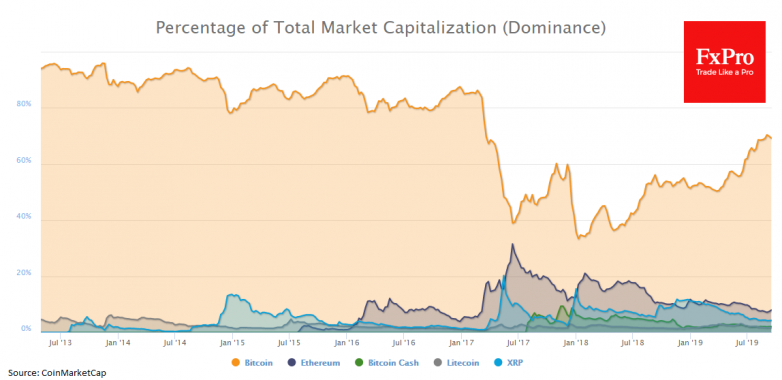Click the orange Bitcoin legend dot
The width and height of the screenshot is (782, 380).
[236, 363]
